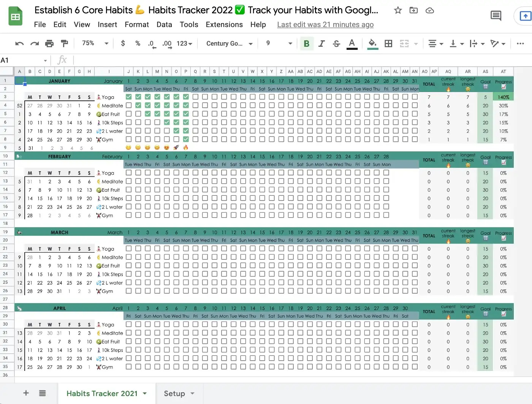The width and height of the screenshot is (532, 404).
Task: Open the Borders tool
Action: point(388,44)
